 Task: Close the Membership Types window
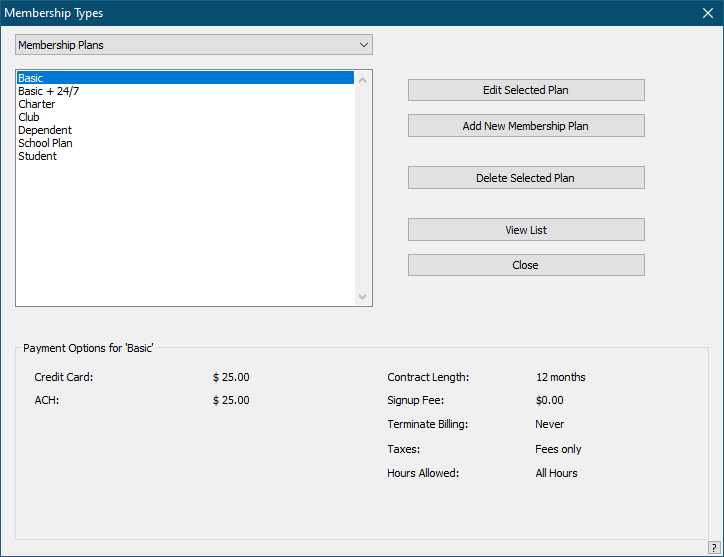[x=707, y=14]
